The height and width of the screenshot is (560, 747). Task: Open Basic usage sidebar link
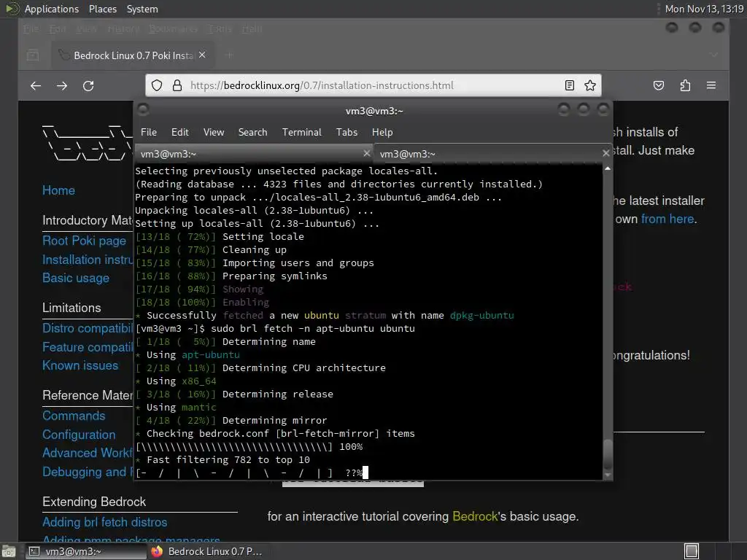(x=76, y=278)
